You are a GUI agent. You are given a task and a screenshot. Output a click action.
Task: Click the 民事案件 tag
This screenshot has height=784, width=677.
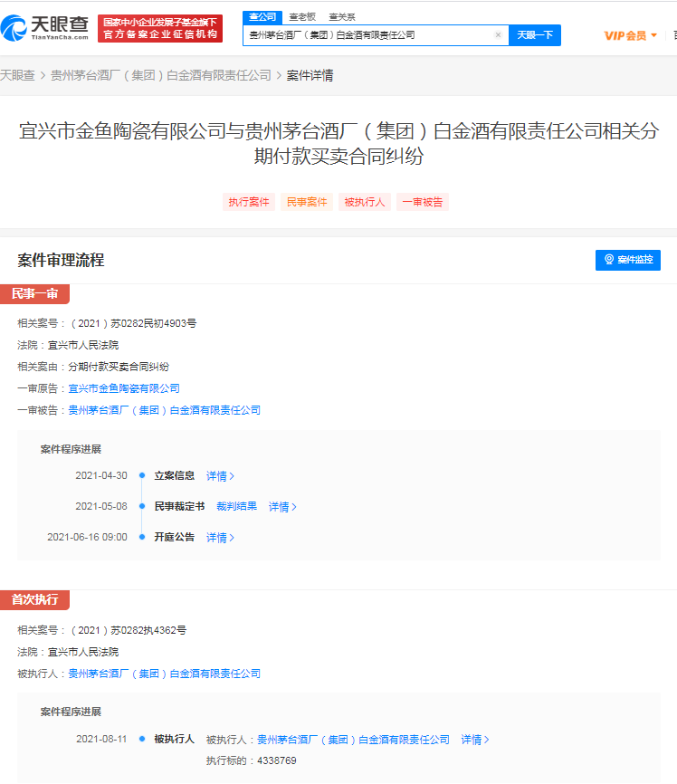click(x=307, y=202)
